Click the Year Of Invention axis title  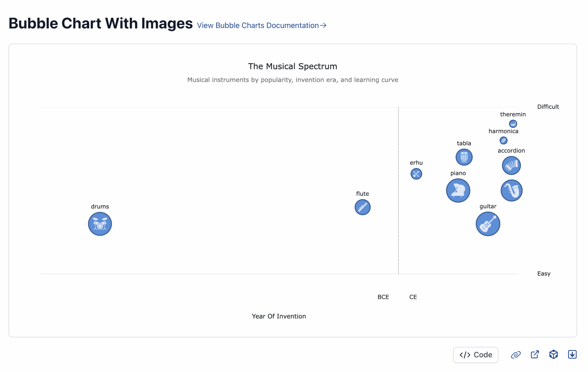(279, 316)
